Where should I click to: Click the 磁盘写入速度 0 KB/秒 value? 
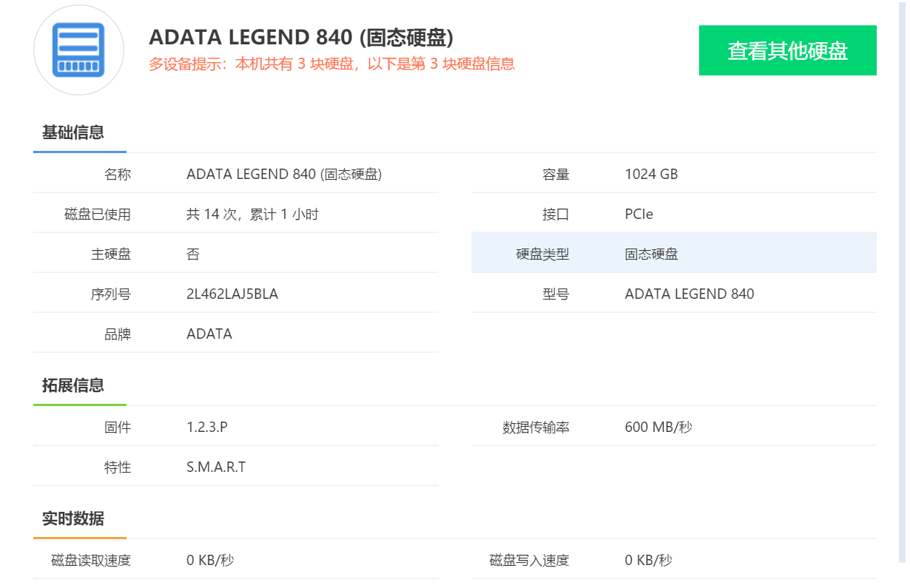pyautogui.click(x=648, y=561)
